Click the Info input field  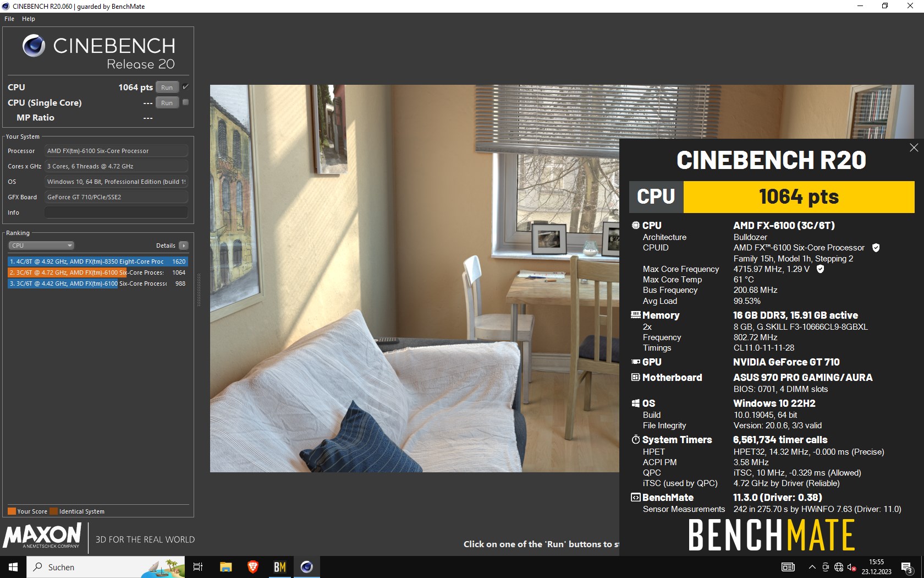116,212
